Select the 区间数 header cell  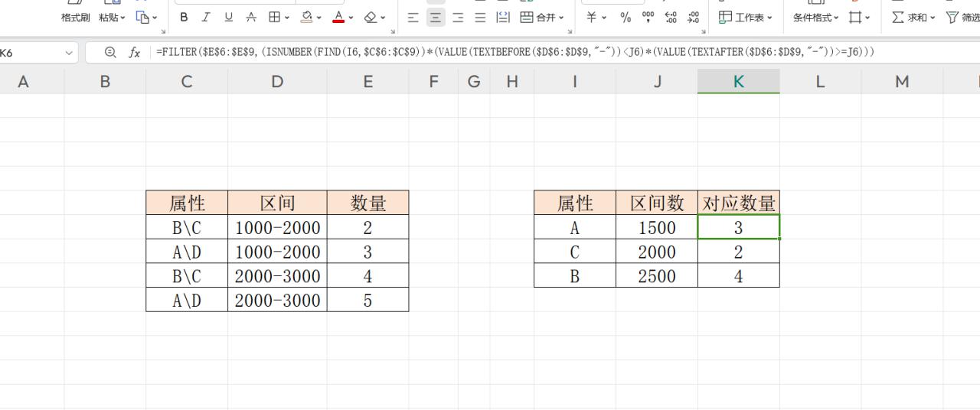(657, 203)
